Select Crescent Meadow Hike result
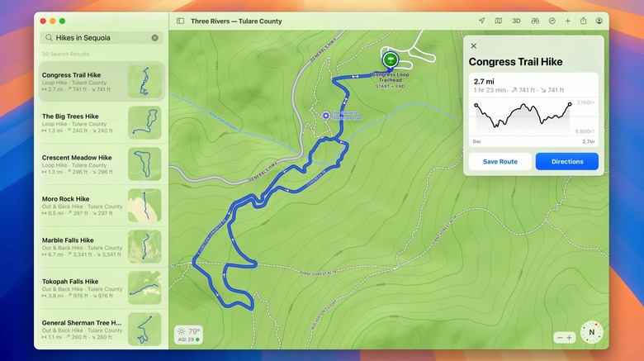 (102, 164)
